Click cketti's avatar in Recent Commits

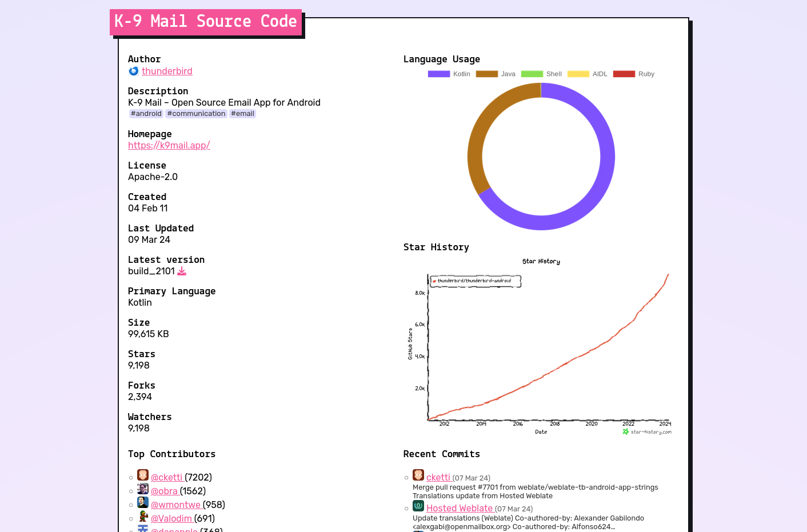click(418, 475)
